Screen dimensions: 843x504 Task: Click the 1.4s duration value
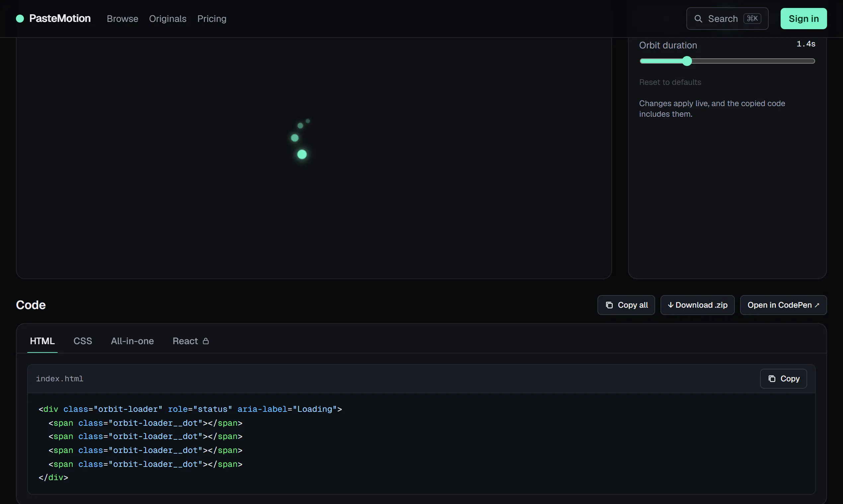point(805,44)
